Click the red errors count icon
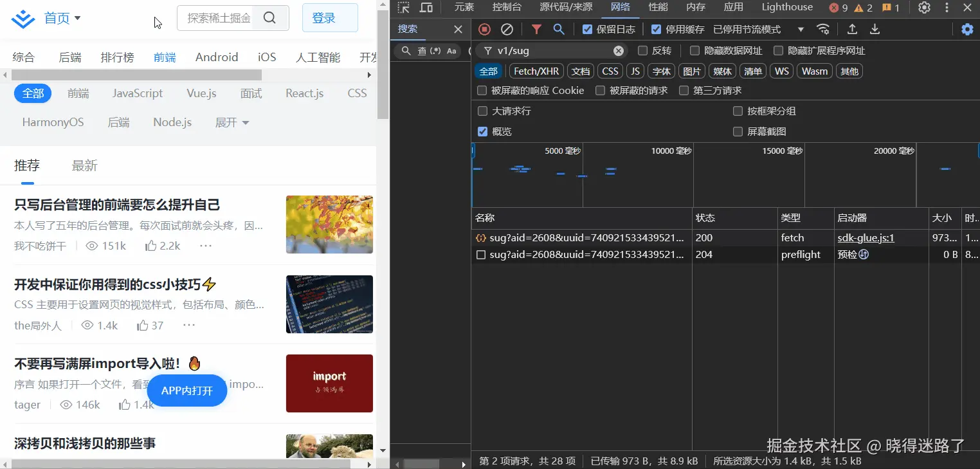980x469 pixels. (x=834, y=8)
